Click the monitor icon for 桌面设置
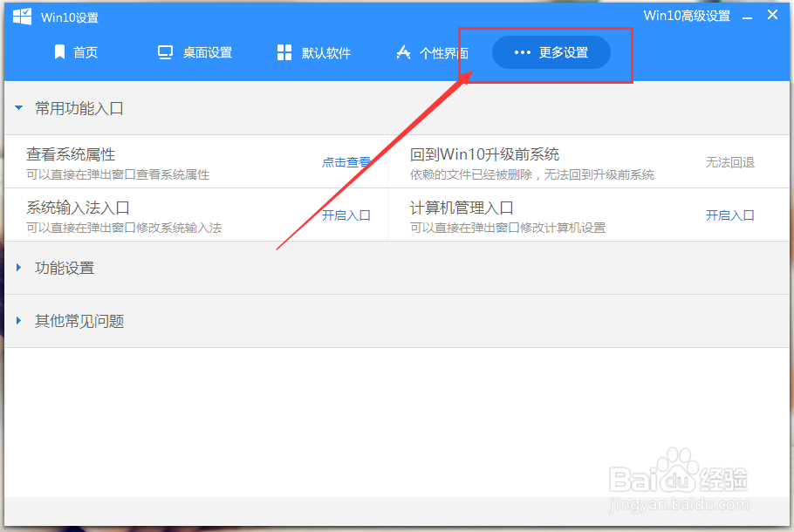794x532 pixels. coord(165,52)
